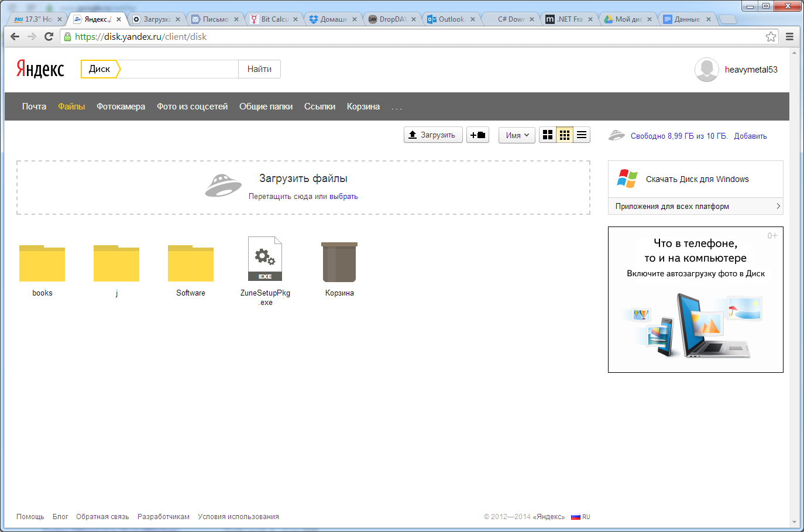Expand Приложения для всех платформ

click(x=695, y=207)
